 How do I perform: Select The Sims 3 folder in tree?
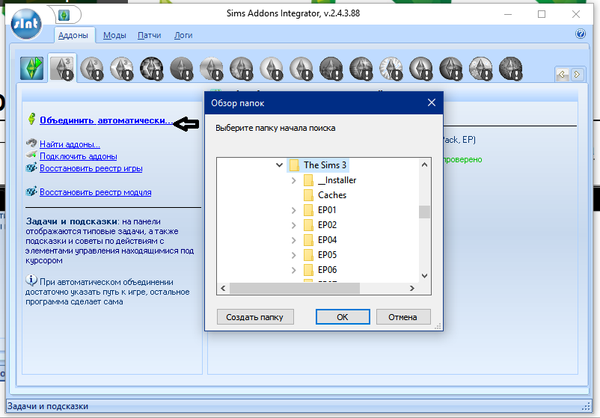point(318,165)
